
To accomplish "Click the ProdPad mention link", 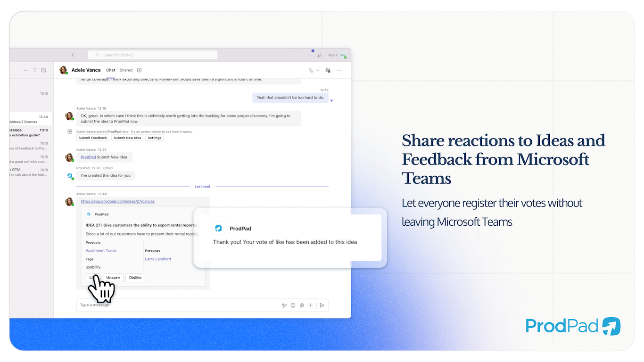I will (88, 157).
